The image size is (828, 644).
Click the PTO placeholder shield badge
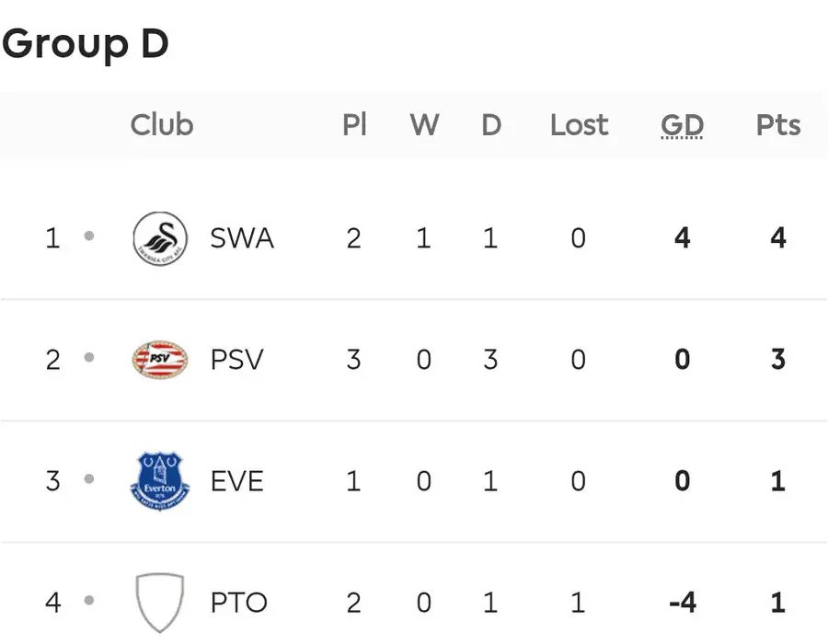(159, 603)
